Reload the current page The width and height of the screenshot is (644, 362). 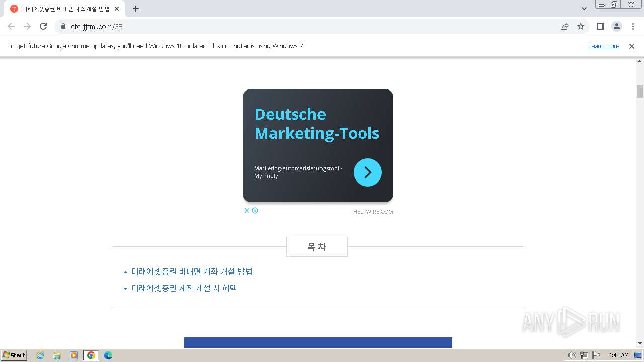pyautogui.click(x=43, y=26)
